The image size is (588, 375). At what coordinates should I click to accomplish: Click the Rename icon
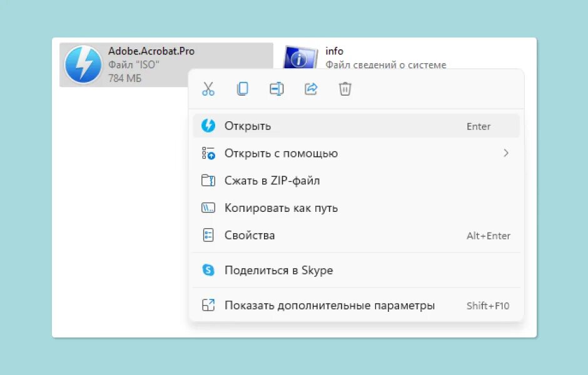coord(276,89)
